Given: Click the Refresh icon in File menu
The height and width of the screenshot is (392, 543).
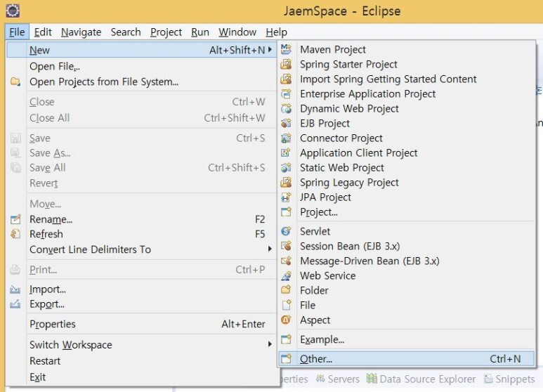Looking at the screenshot, I should (15, 234).
